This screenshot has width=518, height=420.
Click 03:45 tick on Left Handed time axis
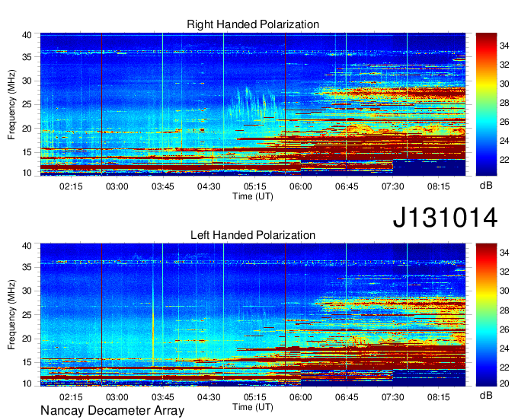(162, 397)
